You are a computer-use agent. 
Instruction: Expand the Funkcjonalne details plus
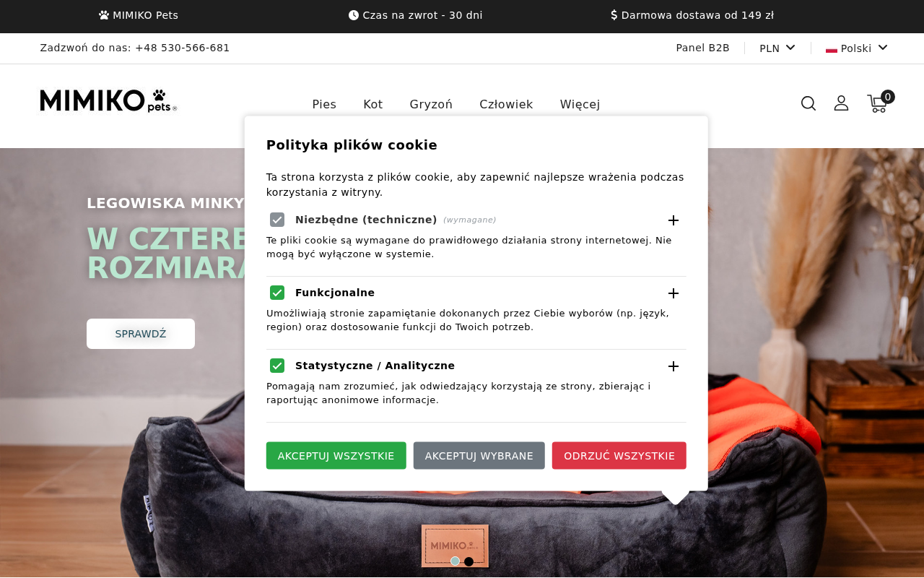674,293
